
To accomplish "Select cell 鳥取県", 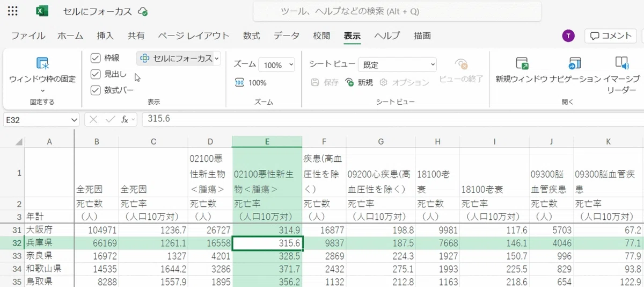I will 49,281.
